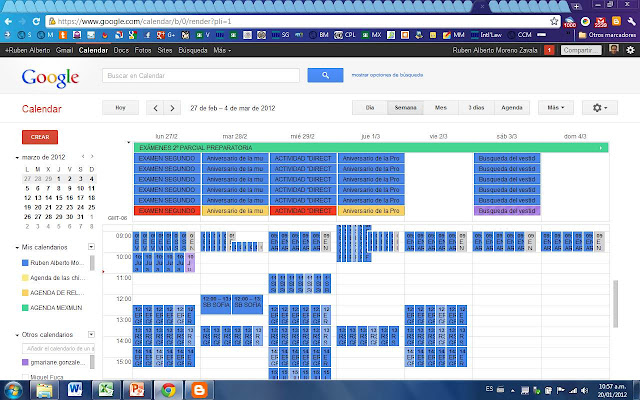Switch to Mes view
Screen dimensions: 640x400
click(441, 108)
